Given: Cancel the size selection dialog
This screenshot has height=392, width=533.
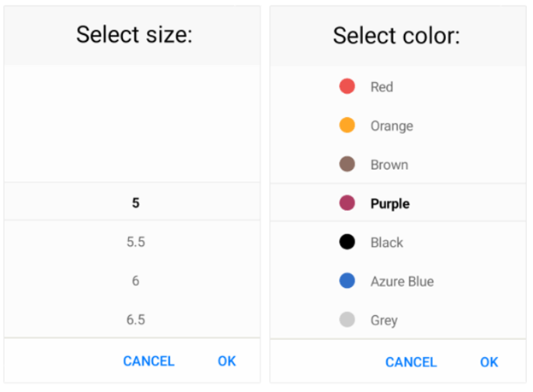Looking at the screenshot, I should (x=149, y=361).
